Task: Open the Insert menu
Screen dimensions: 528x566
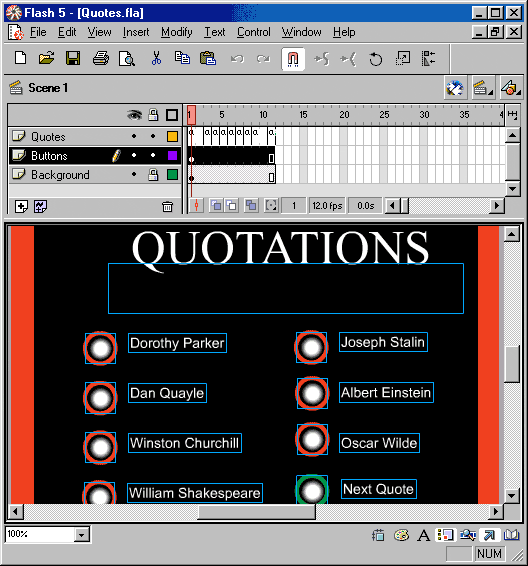Action: [x=136, y=32]
